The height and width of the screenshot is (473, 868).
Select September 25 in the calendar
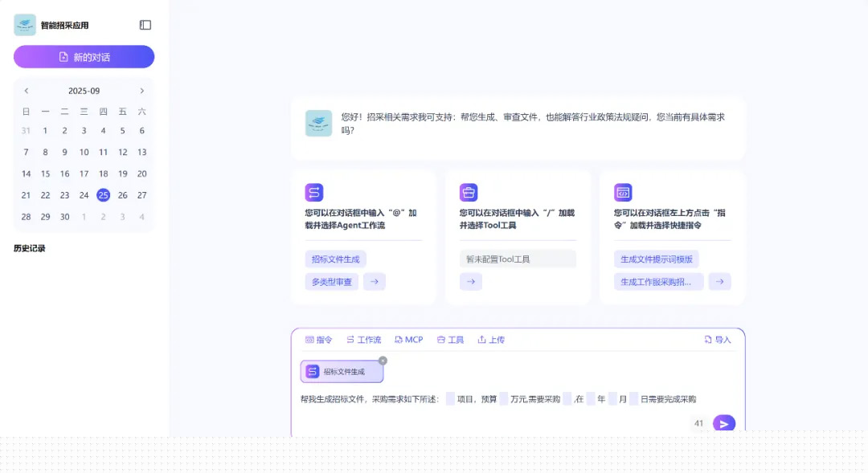[103, 195]
